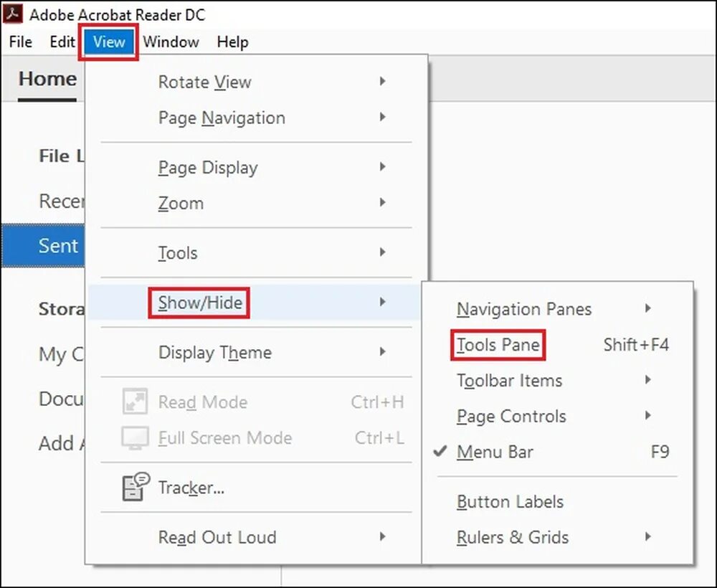Open the Window menu
717x588 pixels.
click(x=171, y=42)
